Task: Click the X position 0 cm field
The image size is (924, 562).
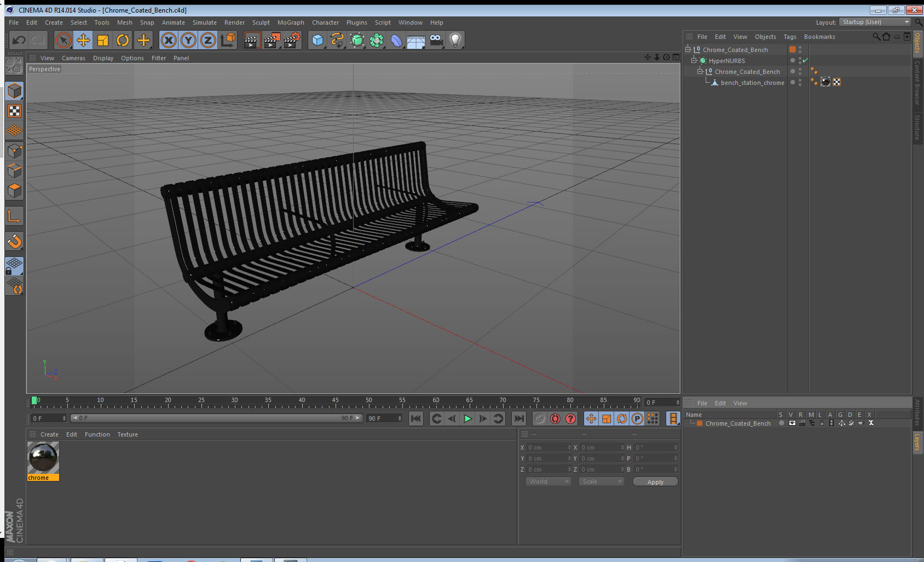Action: coord(548,448)
